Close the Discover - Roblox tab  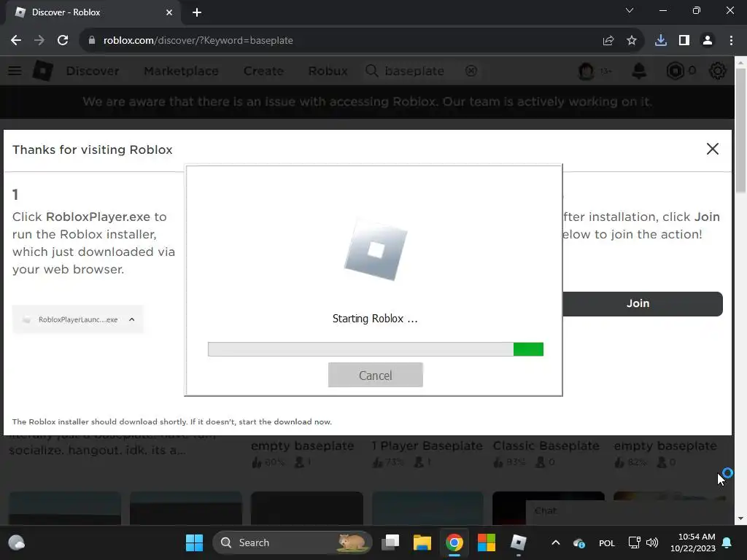(x=169, y=12)
